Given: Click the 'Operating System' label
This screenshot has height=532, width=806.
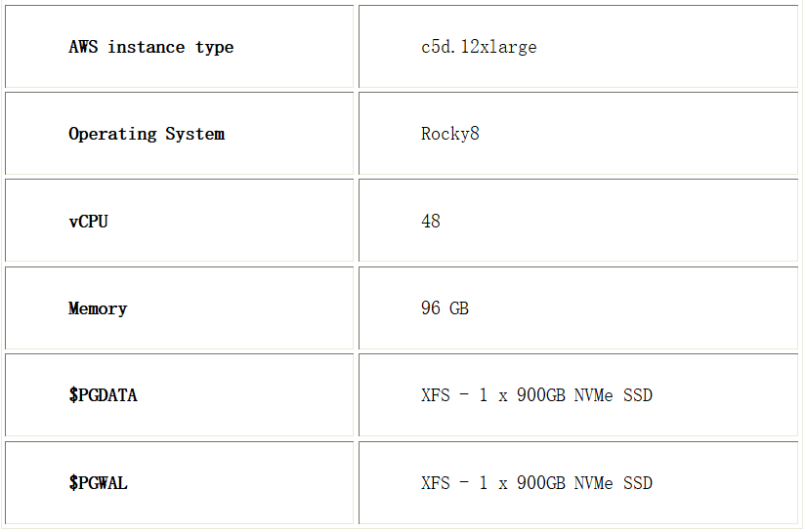Looking at the screenshot, I should point(147,134).
